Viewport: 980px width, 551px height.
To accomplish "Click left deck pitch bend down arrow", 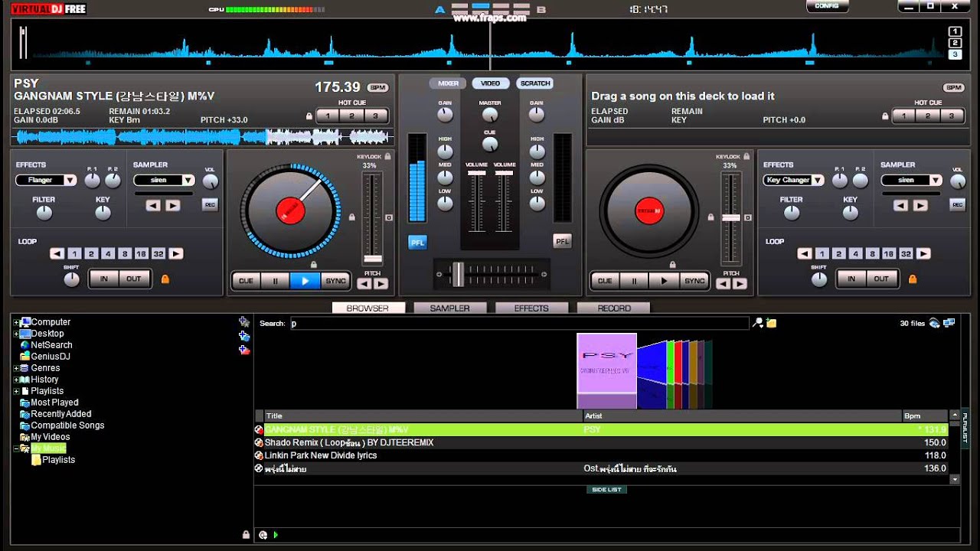I will (364, 284).
